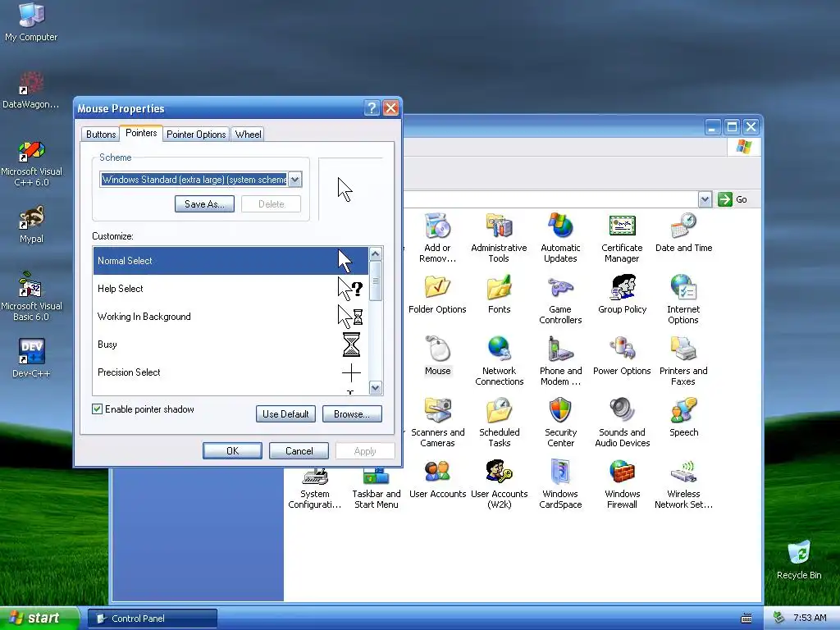The image size is (840, 630).
Task: Click Control Panel taskbar button
Action: (x=153, y=619)
